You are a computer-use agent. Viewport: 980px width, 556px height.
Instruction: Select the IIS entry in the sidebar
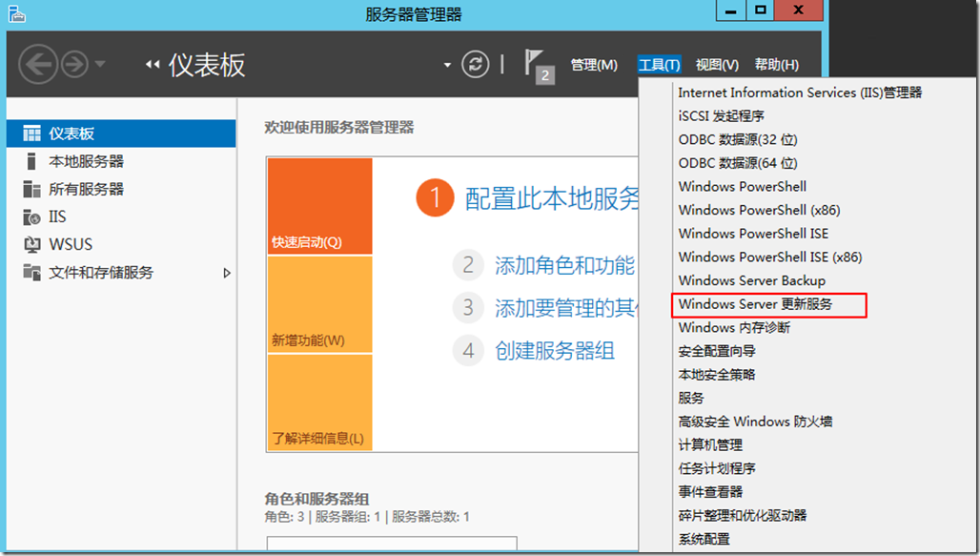pyautogui.click(x=121, y=217)
